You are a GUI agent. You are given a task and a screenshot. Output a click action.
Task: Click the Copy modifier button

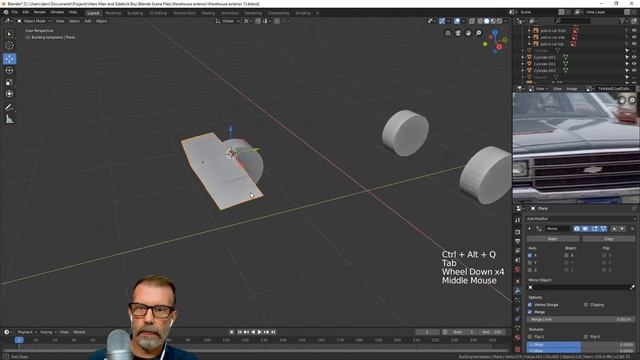click(x=609, y=238)
